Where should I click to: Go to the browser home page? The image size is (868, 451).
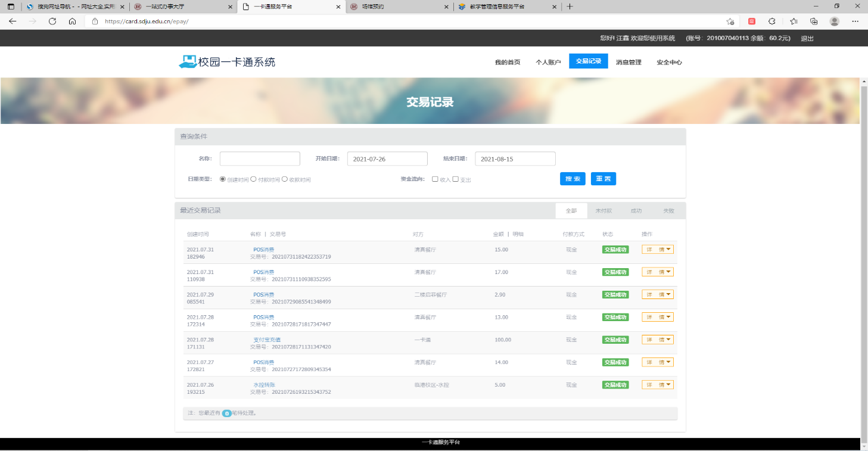pyautogui.click(x=72, y=21)
